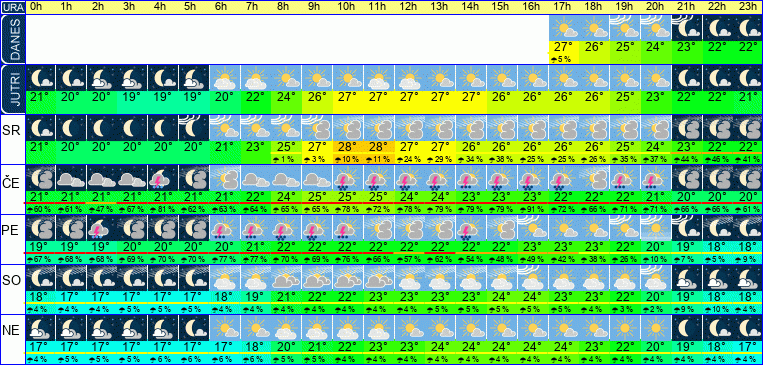Select the DANES day row label
The width and height of the screenshot is (763, 365).
point(12,39)
